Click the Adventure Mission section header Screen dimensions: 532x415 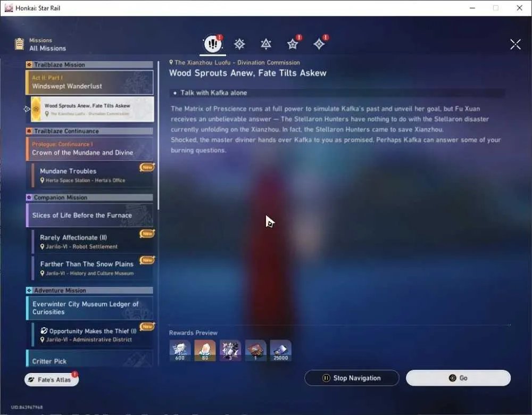[x=89, y=290]
